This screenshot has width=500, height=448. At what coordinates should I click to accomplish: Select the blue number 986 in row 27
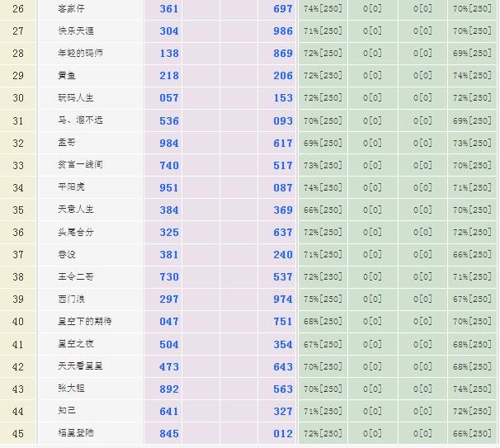click(283, 31)
